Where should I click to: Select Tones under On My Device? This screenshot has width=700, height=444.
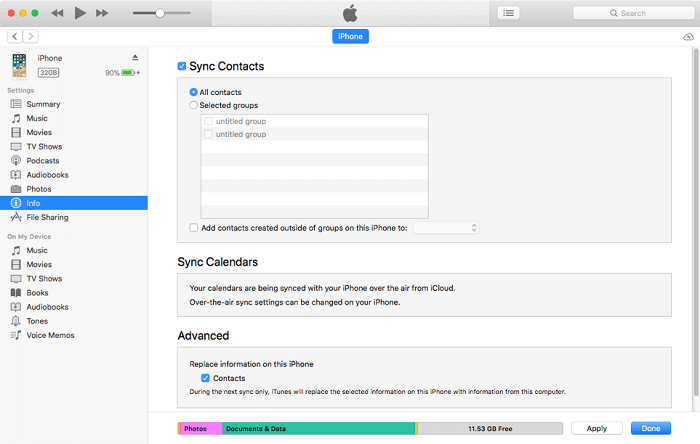(37, 321)
